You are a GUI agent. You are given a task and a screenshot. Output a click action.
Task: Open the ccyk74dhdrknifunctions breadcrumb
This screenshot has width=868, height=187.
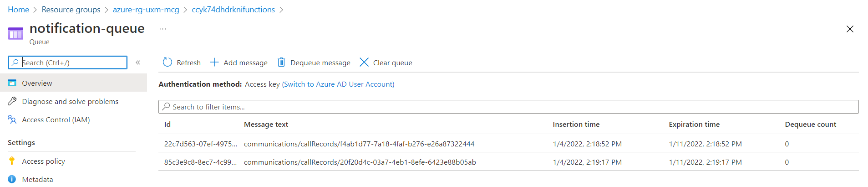click(233, 10)
